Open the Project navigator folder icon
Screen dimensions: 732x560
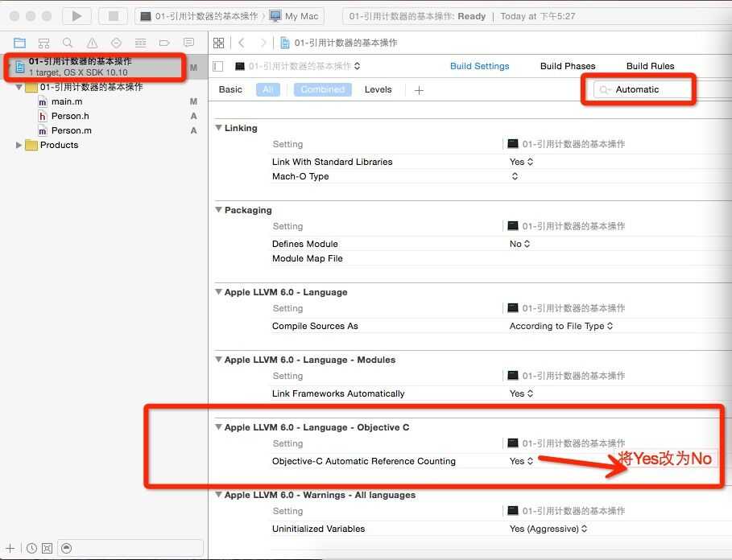(19, 43)
